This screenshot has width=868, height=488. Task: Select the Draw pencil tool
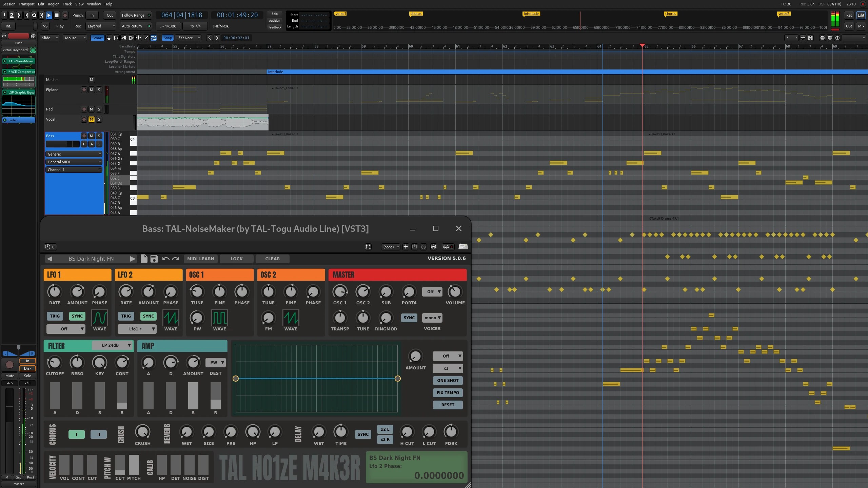(146, 38)
